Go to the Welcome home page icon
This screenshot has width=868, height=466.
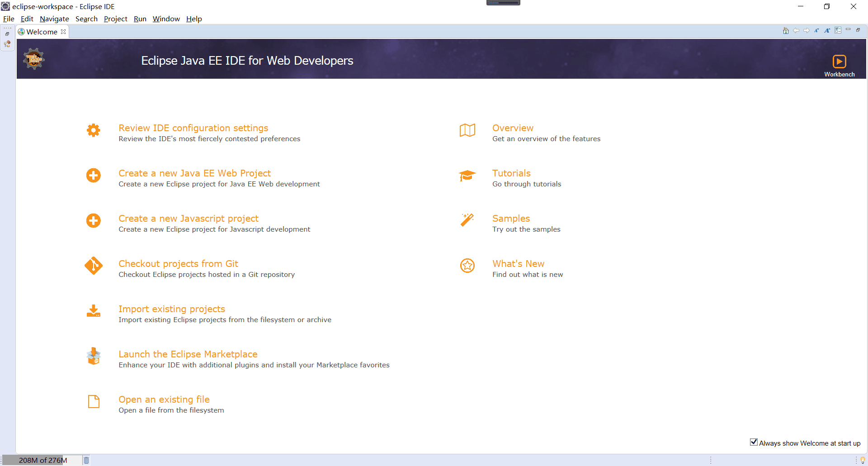point(786,30)
